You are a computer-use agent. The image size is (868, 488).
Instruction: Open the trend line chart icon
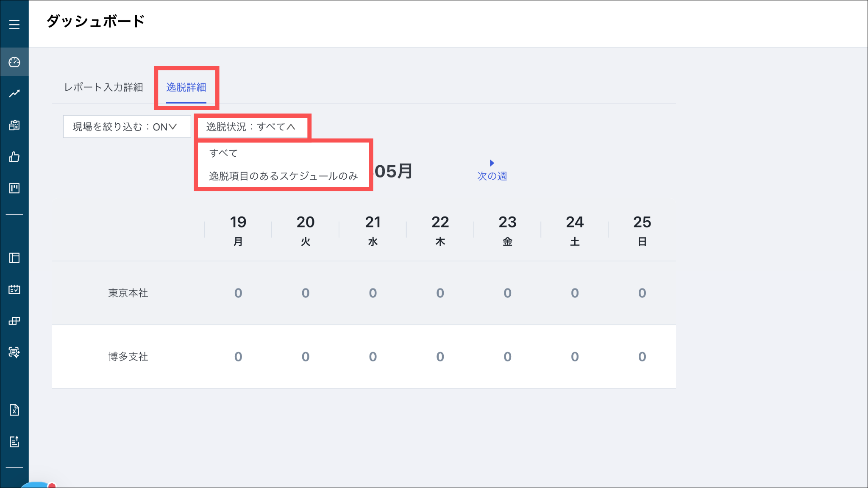(x=14, y=94)
